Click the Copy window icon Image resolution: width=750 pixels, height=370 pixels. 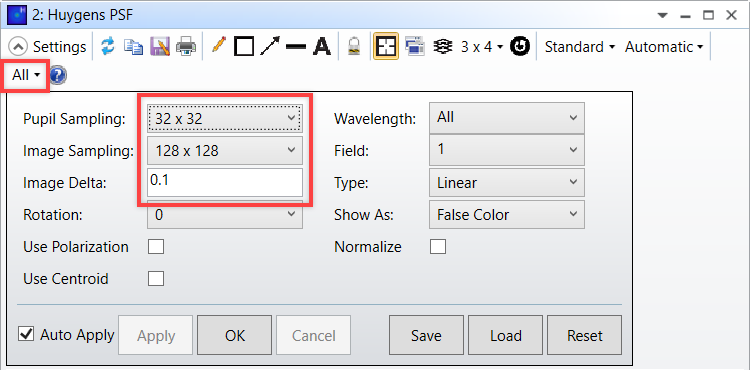(x=133, y=47)
